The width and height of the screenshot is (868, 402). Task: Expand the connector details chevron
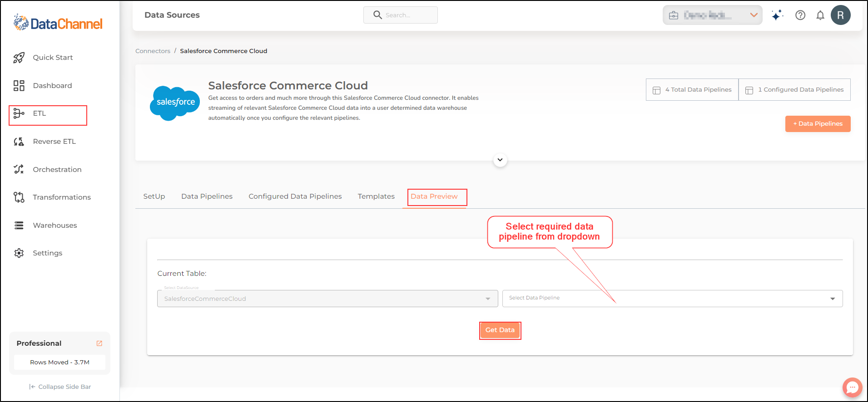coord(500,160)
